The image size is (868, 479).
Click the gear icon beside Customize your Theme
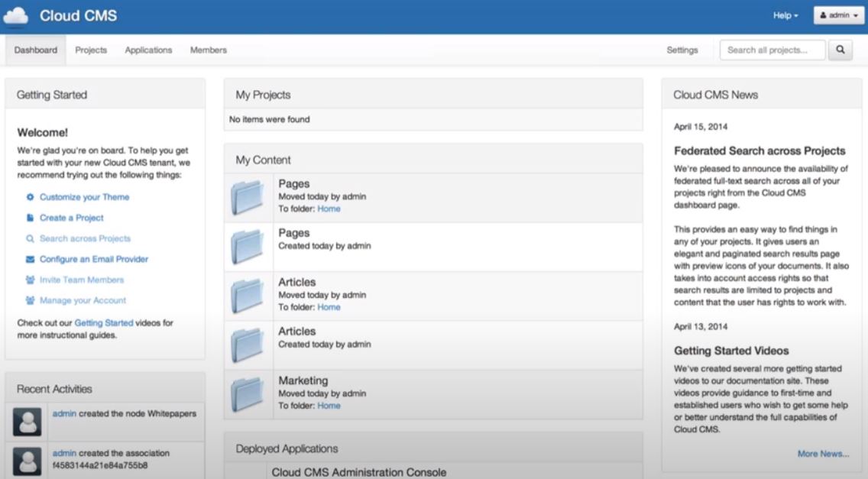tap(30, 197)
